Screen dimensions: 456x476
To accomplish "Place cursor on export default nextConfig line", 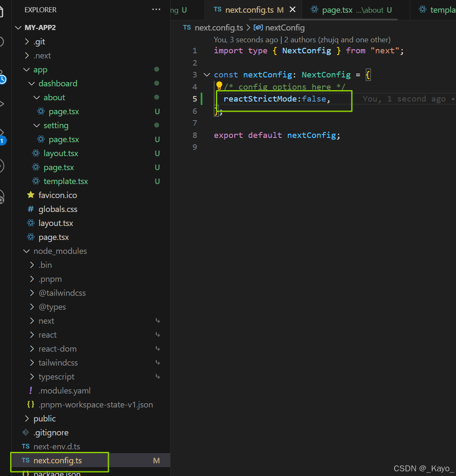I will [x=277, y=135].
